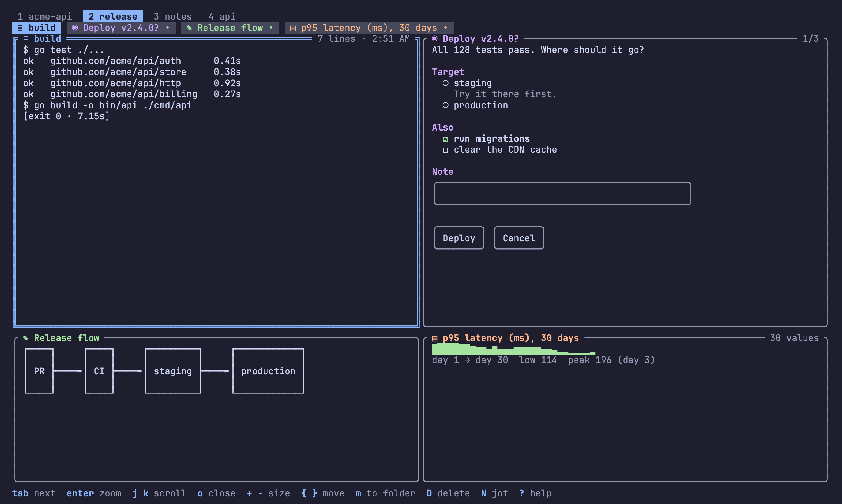This screenshot has height=504, width=842.
Task: Click the '? help' footer hint
Action: (x=535, y=493)
